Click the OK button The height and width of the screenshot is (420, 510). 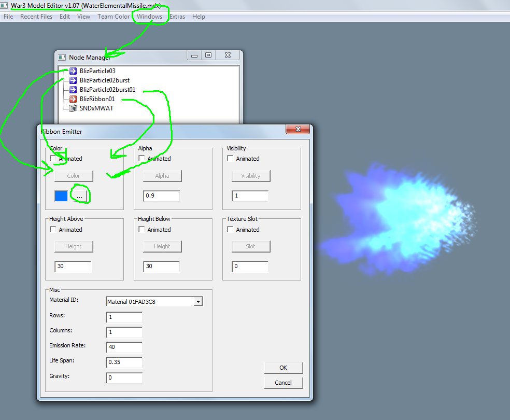pyautogui.click(x=284, y=368)
